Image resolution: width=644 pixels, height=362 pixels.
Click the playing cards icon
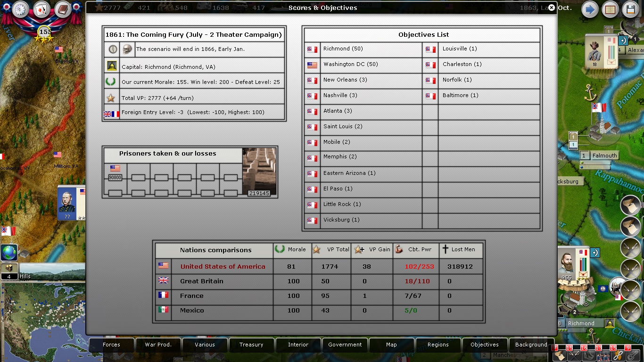point(41,9)
